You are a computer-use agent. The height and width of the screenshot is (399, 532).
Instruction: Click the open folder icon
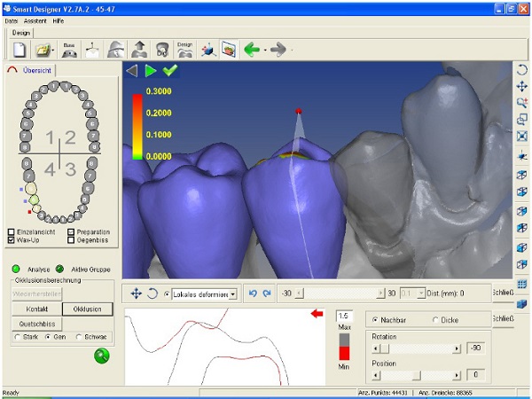point(43,51)
